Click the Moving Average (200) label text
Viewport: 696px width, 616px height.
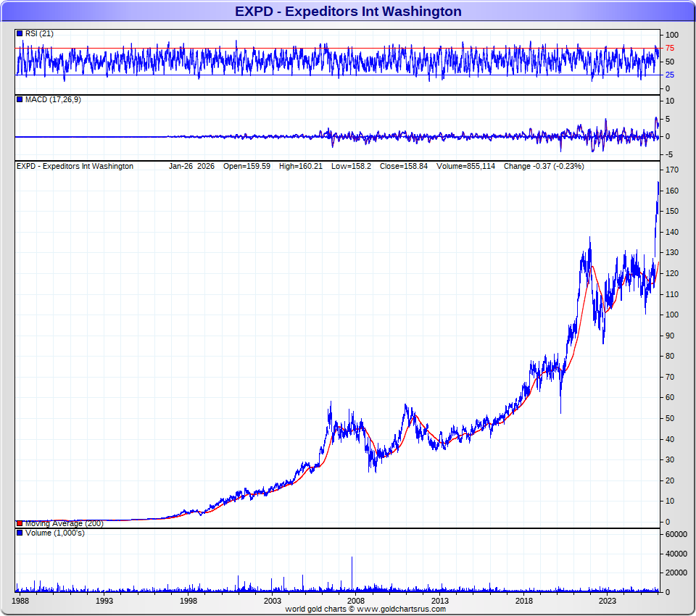[x=64, y=523]
